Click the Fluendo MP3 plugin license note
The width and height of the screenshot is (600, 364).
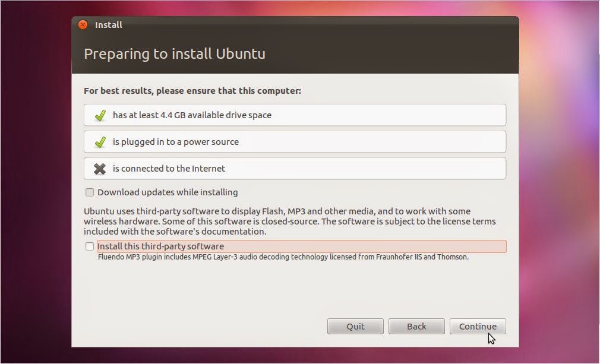coord(283,257)
